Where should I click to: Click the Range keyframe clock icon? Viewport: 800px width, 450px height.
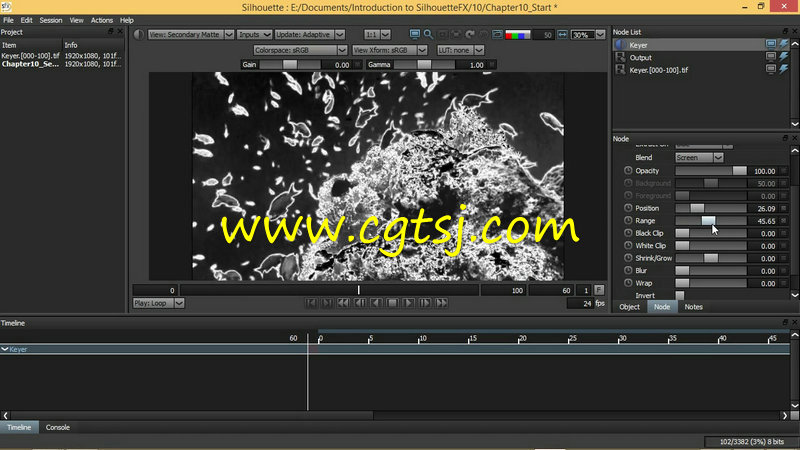[628, 220]
